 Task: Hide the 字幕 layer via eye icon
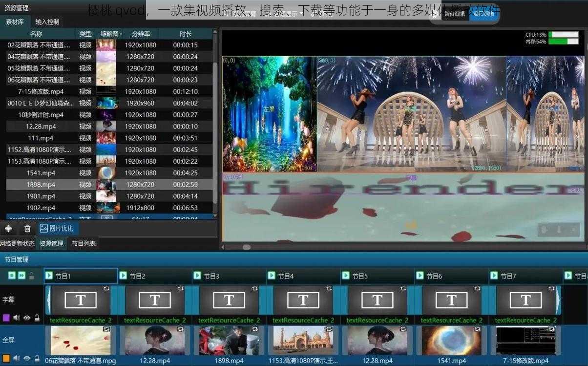[x=27, y=318]
